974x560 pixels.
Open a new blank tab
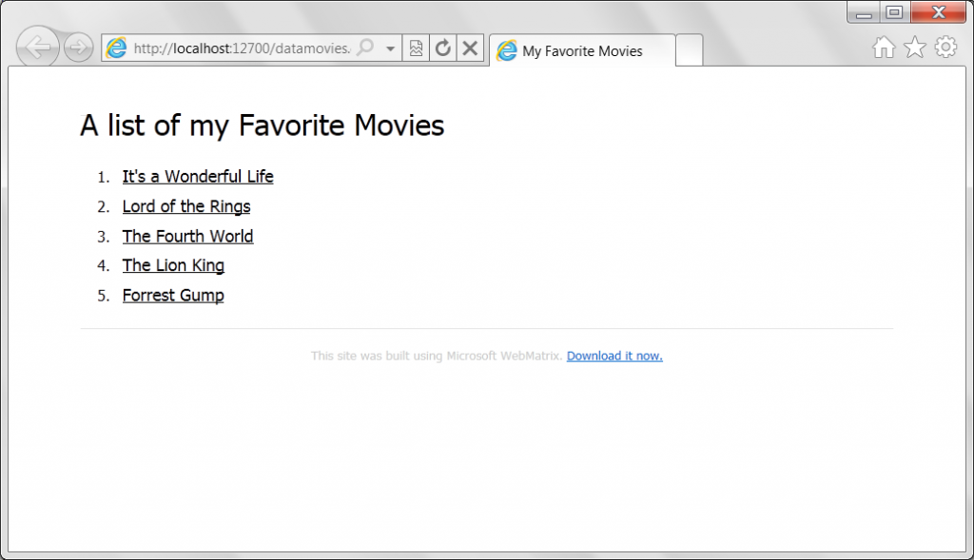689,51
